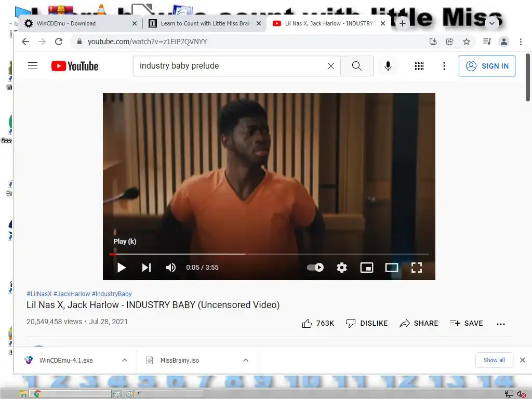Switch to theater mode
The height and width of the screenshot is (399, 532).
click(392, 268)
